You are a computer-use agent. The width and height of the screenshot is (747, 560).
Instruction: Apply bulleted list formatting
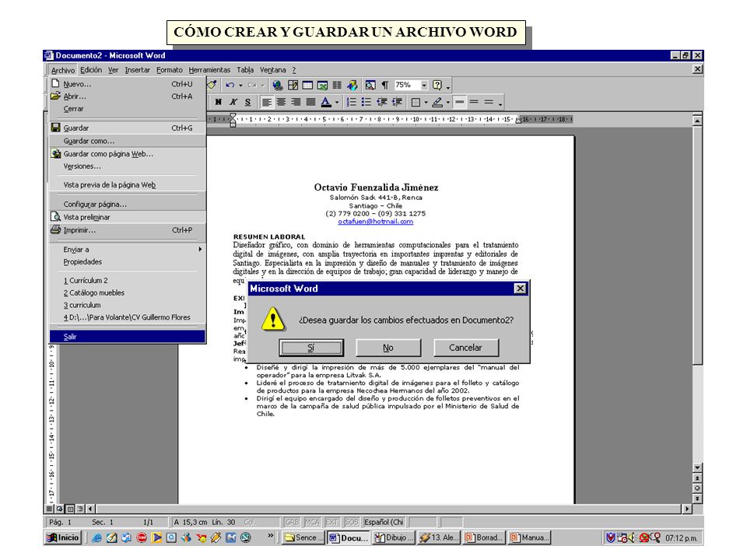[x=366, y=102]
